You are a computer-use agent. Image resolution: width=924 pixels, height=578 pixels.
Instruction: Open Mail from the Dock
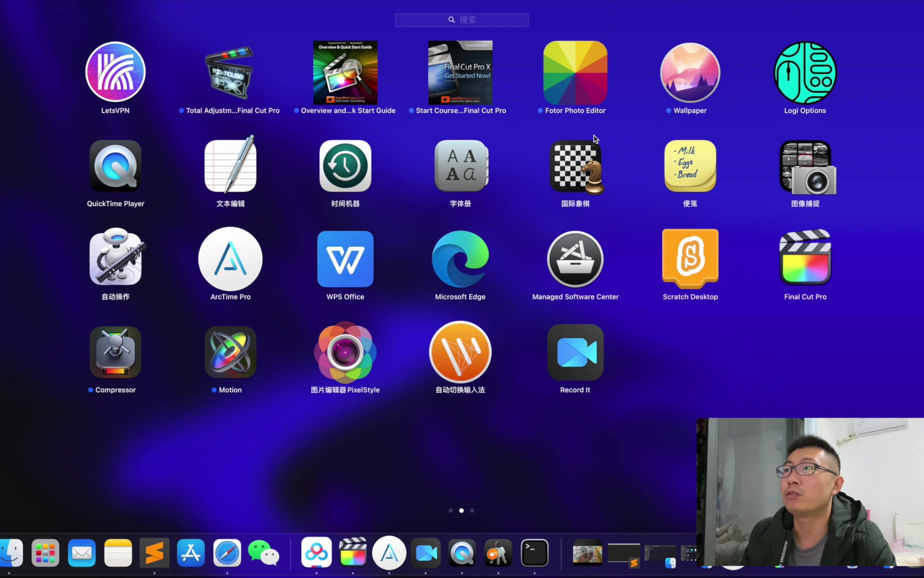point(82,553)
